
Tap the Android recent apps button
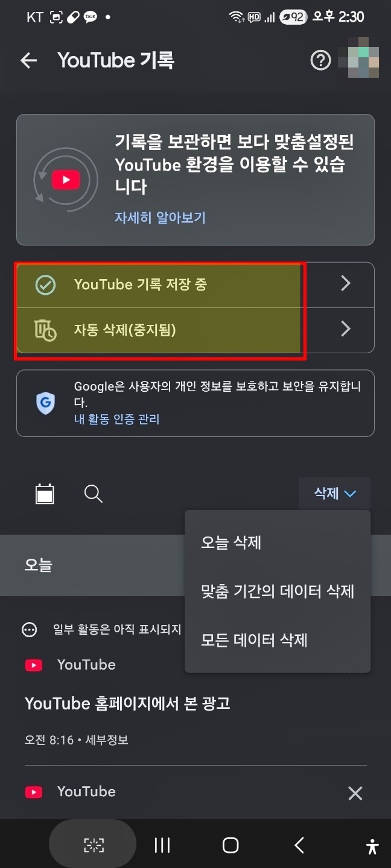(162, 845)
